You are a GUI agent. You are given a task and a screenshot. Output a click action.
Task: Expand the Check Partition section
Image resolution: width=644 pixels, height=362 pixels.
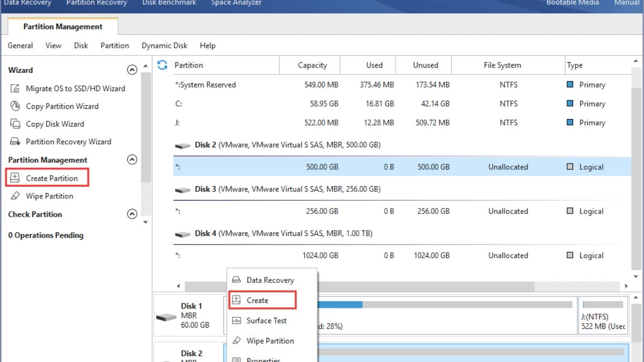pos(131,214)
